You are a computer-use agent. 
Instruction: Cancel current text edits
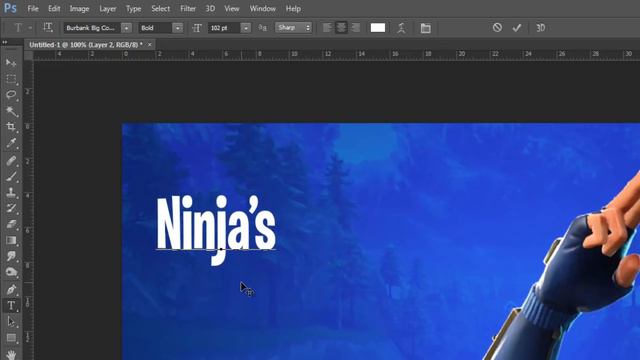pos(497,28)
